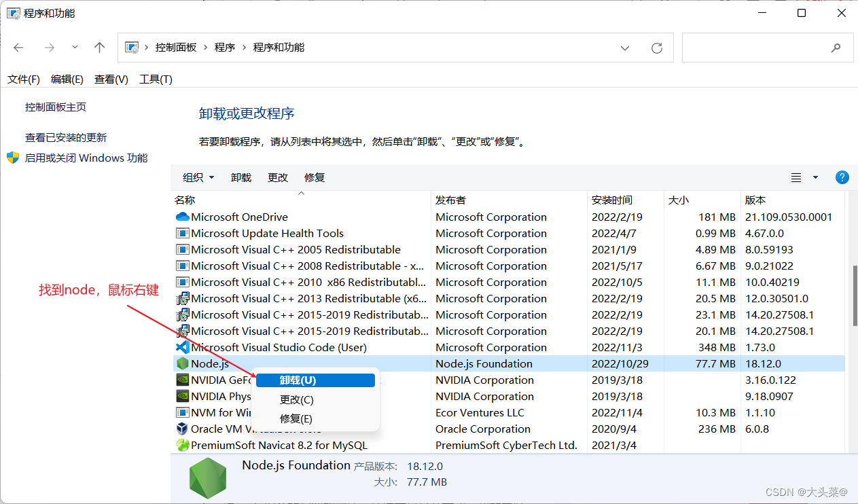Click the change view layout icon
Image resolution: width=858 pixels, height=504 pixels.
point(796,178)
